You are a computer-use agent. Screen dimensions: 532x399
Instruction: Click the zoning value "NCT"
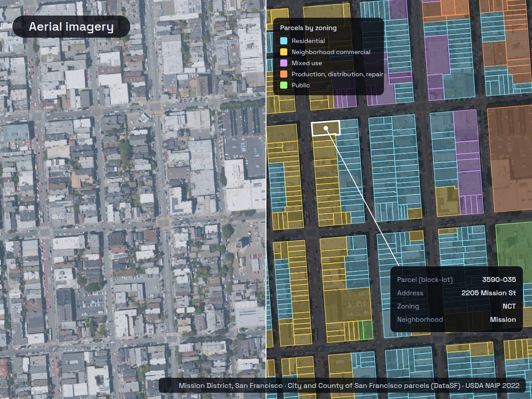(509, 306)
